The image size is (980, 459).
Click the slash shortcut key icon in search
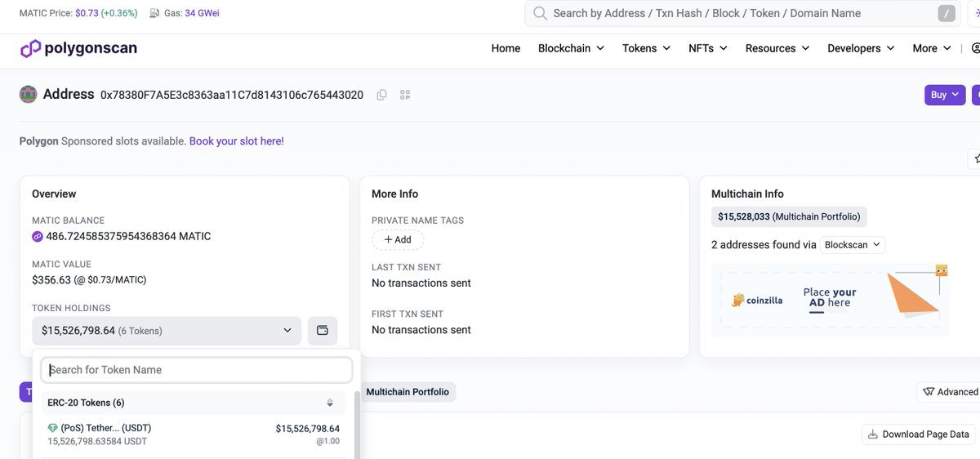pos(947,13)
